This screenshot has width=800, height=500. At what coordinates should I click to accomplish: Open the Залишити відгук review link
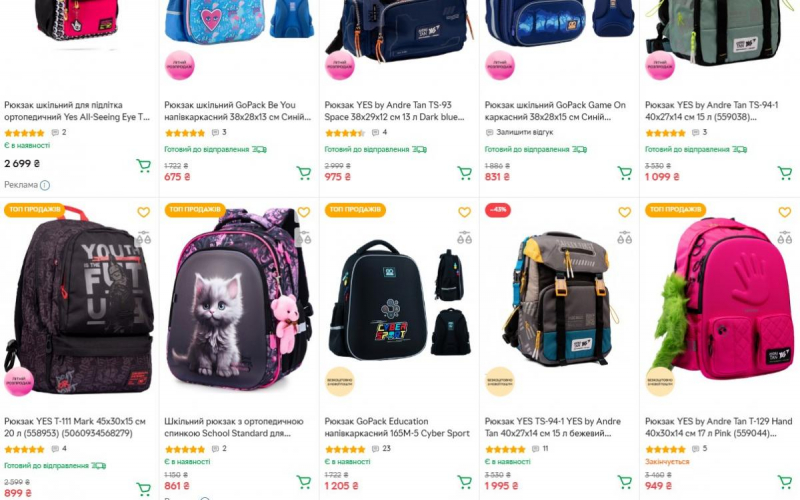pos(519,132)
